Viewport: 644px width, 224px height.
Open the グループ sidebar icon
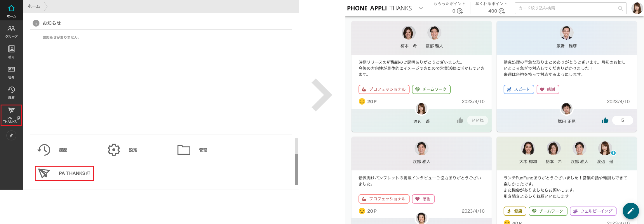coord(11,31)
